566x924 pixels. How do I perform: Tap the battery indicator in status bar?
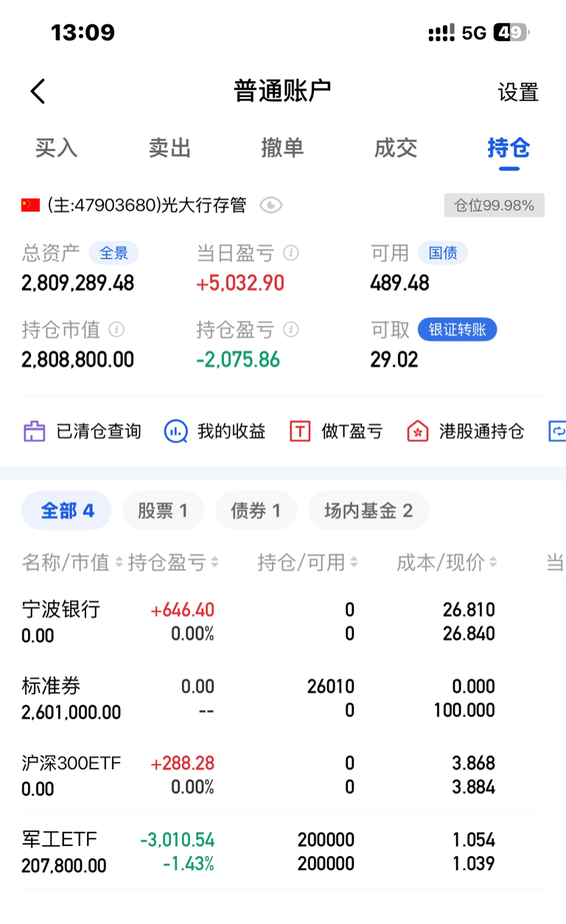511,33
